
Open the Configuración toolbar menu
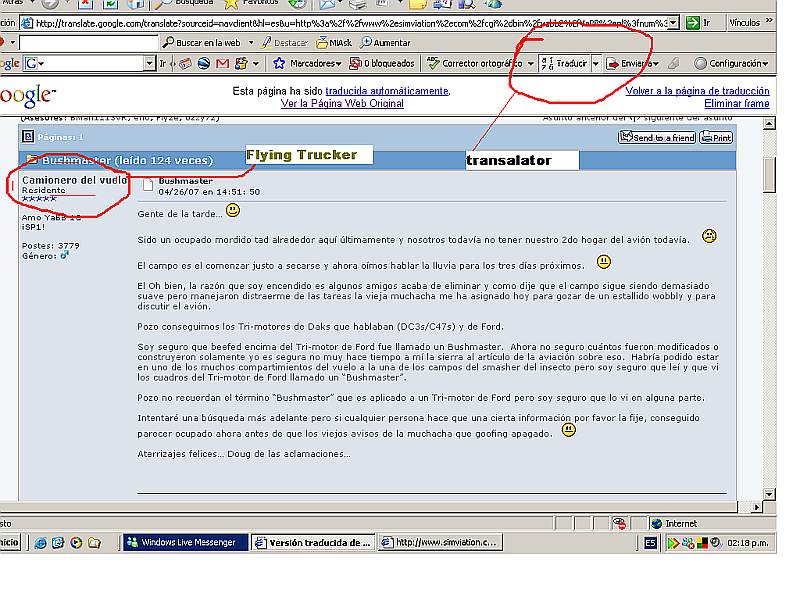click(731, 63)
